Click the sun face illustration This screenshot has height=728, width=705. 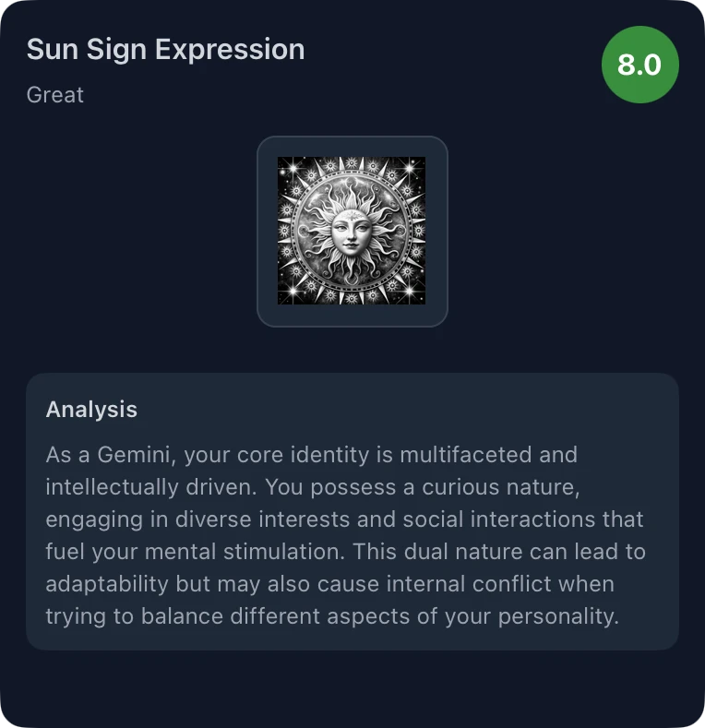click(352, 231)
